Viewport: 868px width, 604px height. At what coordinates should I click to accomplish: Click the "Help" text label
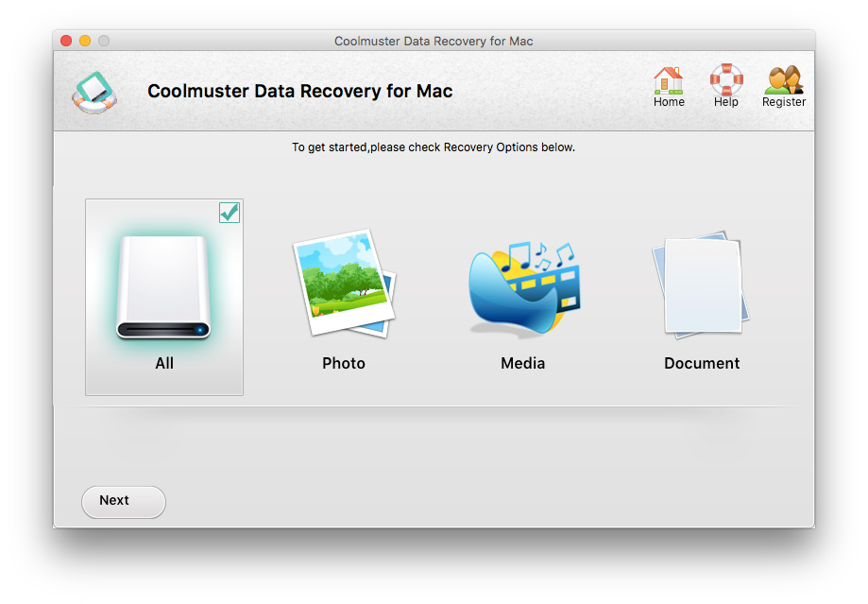(x=725, y=102)
